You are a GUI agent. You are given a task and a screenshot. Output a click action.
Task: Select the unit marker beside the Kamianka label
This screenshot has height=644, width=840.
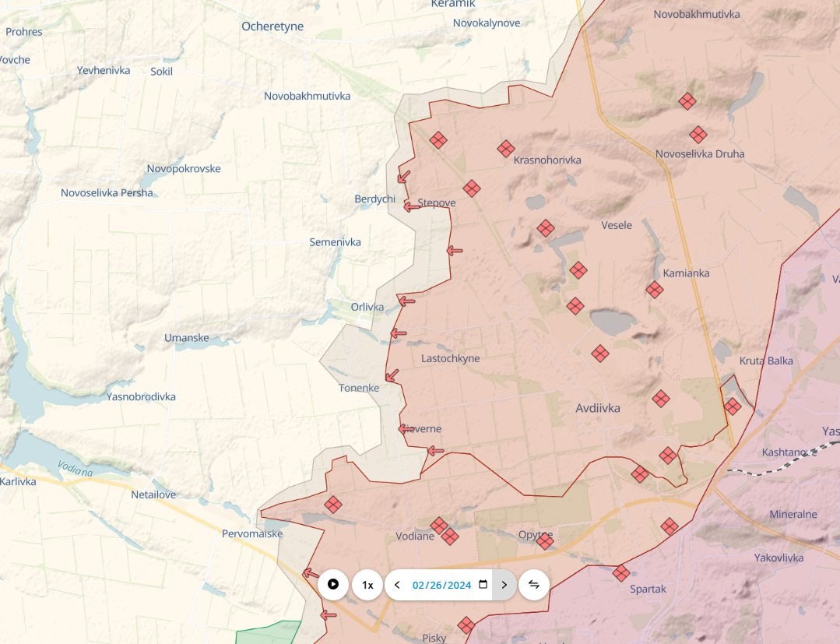point(655,290)
